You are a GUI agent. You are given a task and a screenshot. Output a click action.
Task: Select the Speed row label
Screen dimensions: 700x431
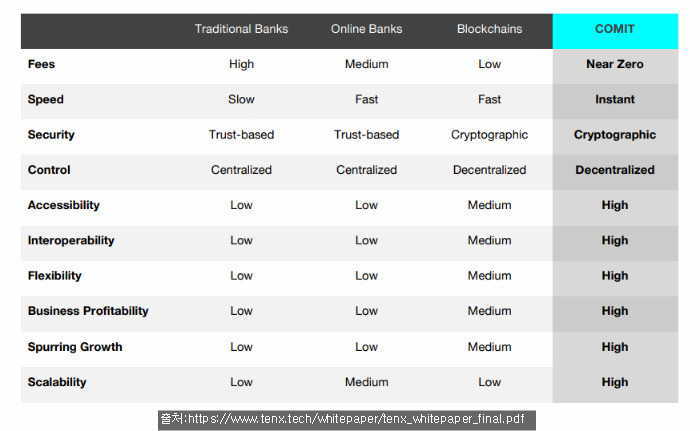click(46, 100)
